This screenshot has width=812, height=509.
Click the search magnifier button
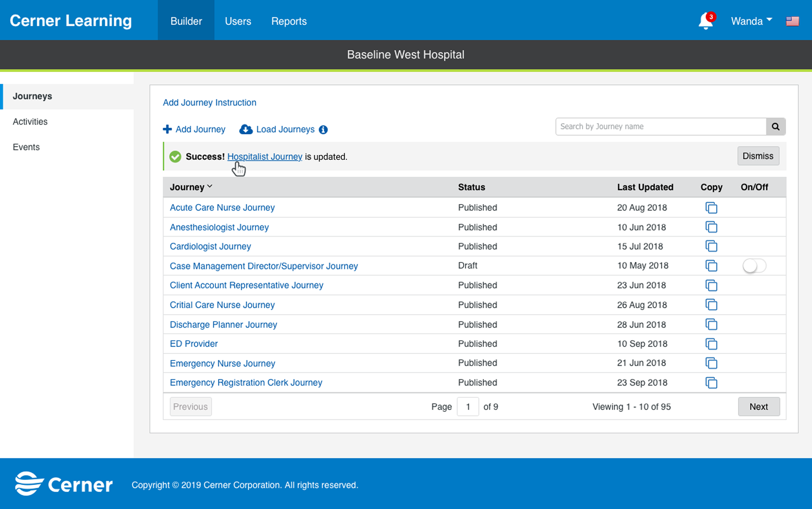[x=776, y=126]
